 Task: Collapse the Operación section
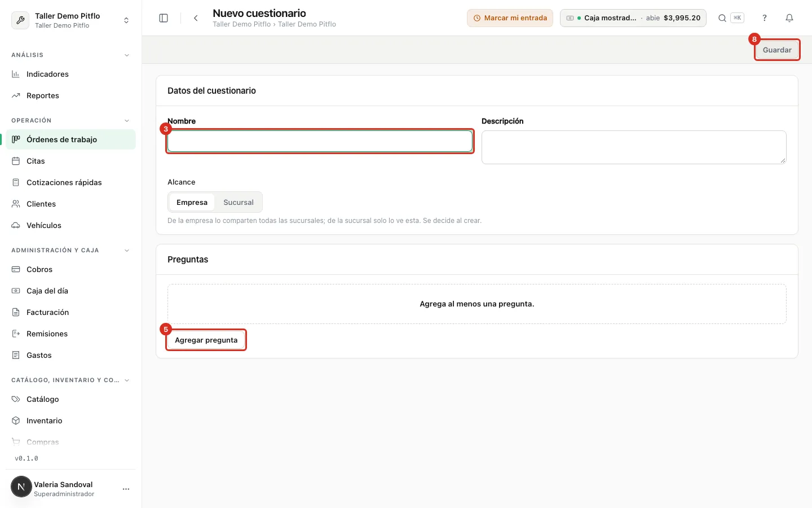[x=127, y=121]
